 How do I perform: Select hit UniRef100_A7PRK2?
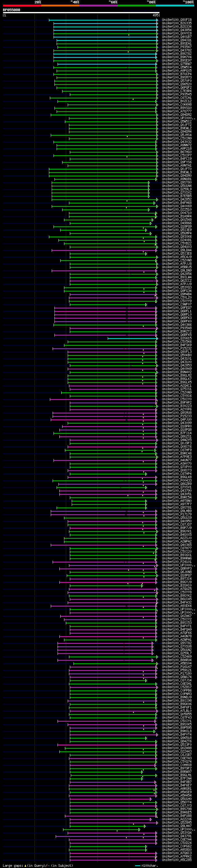(x=176, y=856)
